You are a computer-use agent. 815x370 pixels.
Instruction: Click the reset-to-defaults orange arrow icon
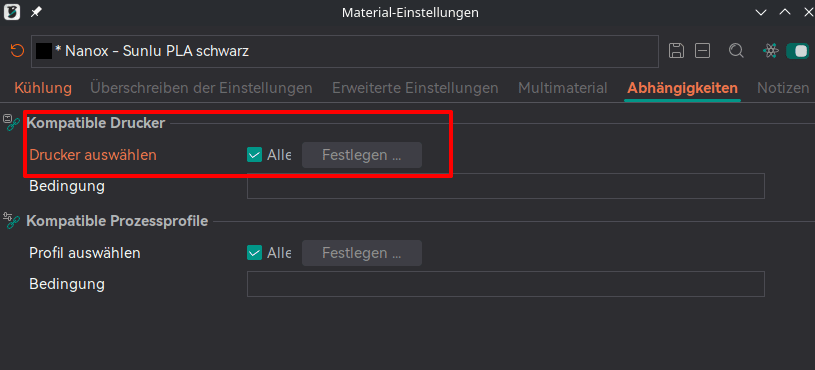tap(17, 50)
